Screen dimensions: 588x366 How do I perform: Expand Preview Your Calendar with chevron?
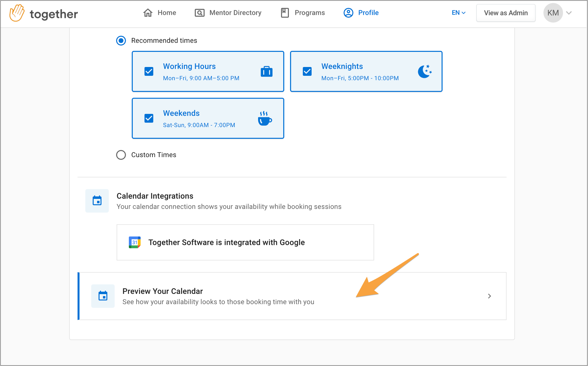coord(489,296)
